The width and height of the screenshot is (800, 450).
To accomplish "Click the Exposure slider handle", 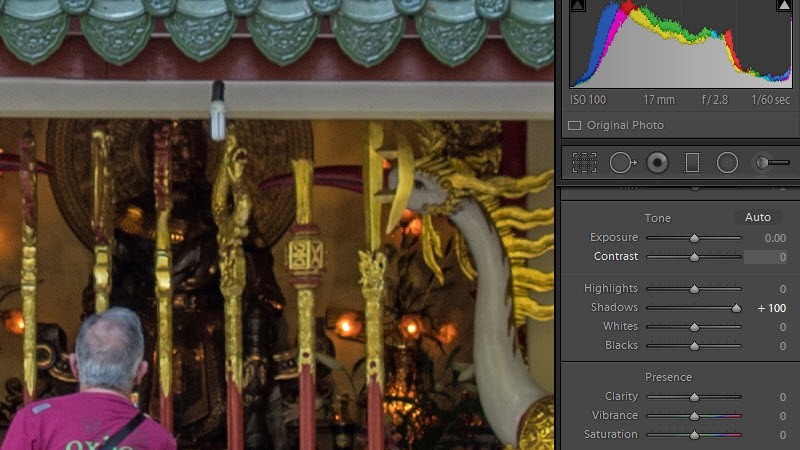I will click(x=694, y=238).
